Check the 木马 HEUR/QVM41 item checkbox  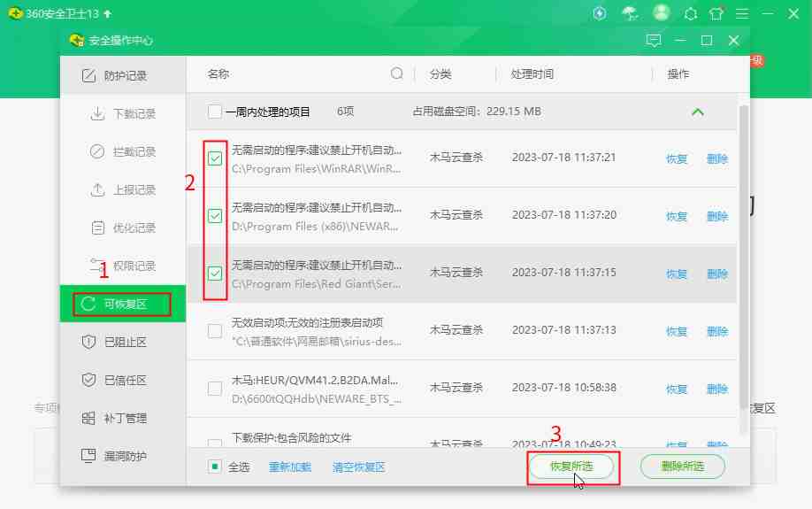[x=215, y=389]
